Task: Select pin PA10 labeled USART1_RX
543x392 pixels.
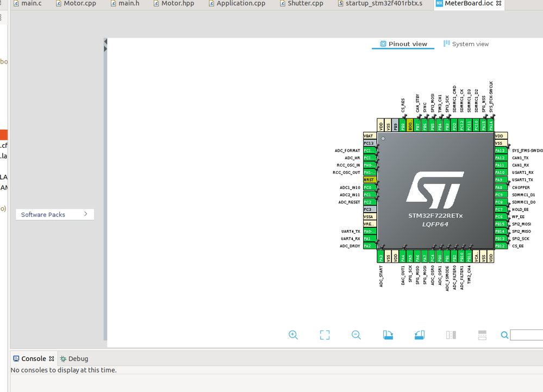Action: pyautogui.click(x=501, y=172)
